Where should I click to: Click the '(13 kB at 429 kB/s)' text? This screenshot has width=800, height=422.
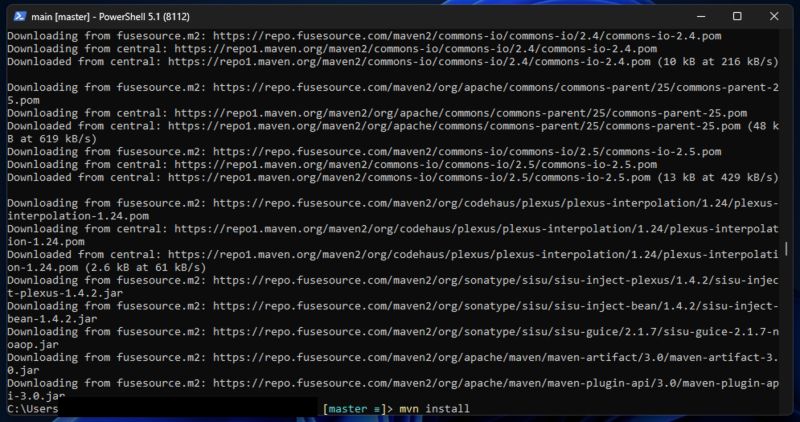pos(717,178)
